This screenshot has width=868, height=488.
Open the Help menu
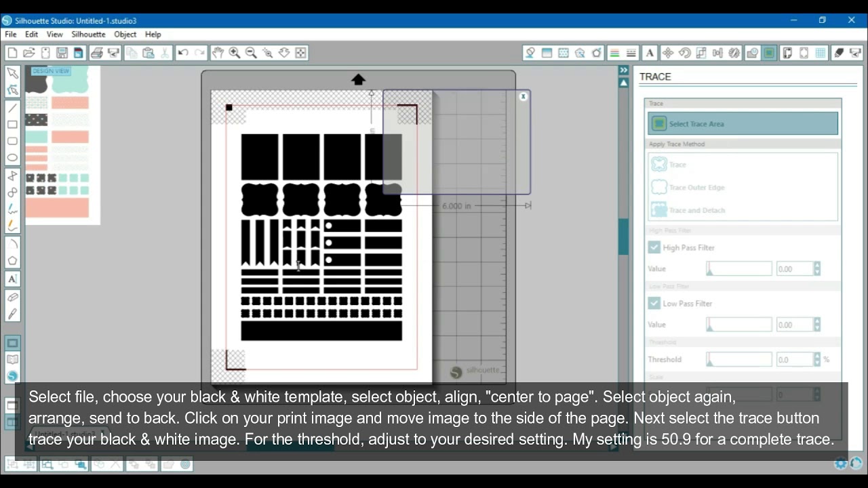pyautogui.click(x=153, y=35)
